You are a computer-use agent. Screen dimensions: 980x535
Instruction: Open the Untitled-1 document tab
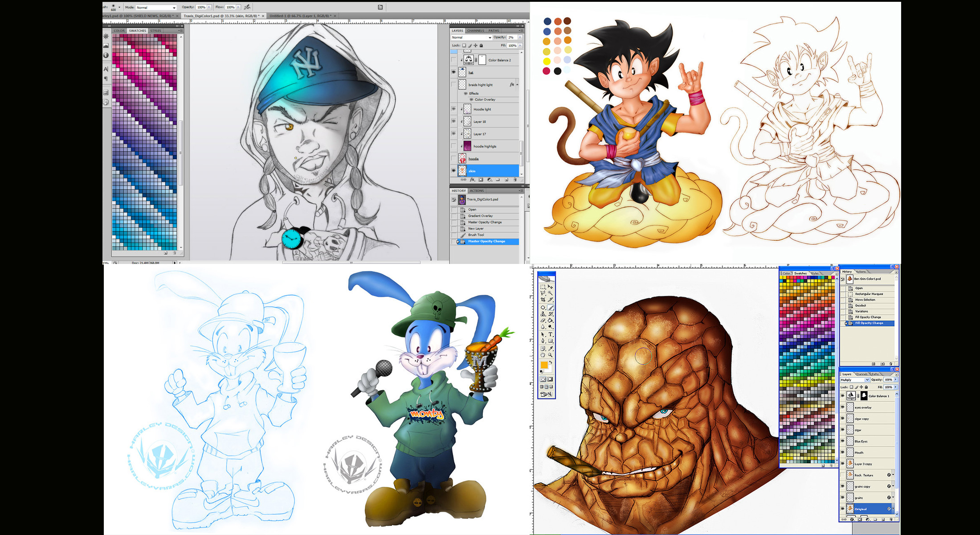[303, 16]
